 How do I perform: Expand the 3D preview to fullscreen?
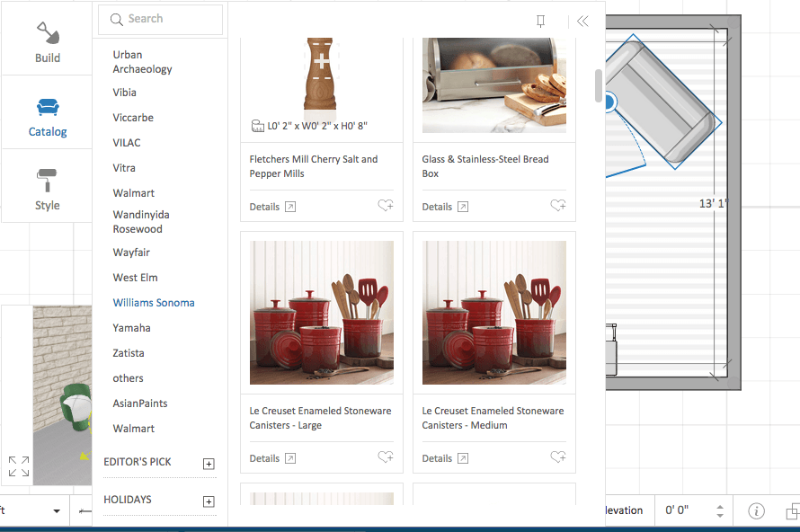click(x=19, y=466)
